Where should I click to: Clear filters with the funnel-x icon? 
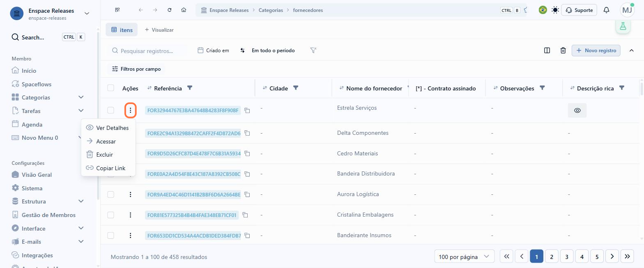coord(313,50)
